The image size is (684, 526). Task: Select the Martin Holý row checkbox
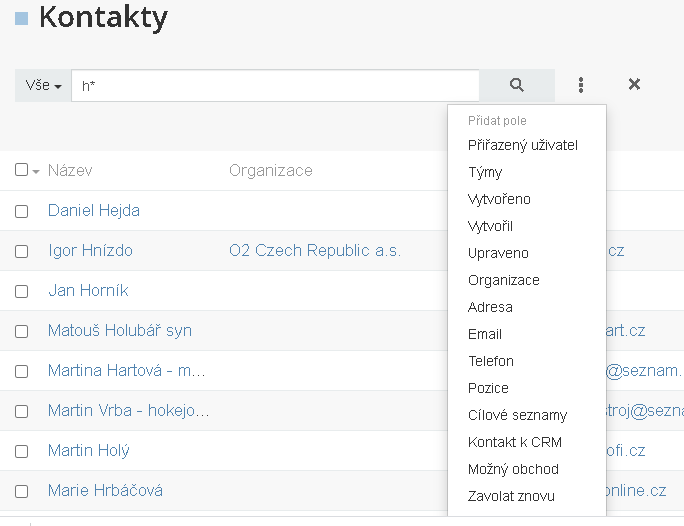pyautogui.click(x=21, y=451)
